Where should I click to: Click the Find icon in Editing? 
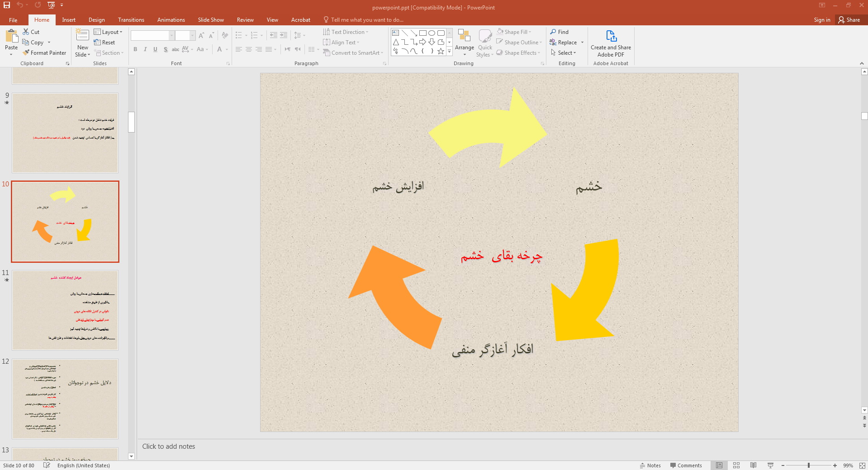pos(559,32)
